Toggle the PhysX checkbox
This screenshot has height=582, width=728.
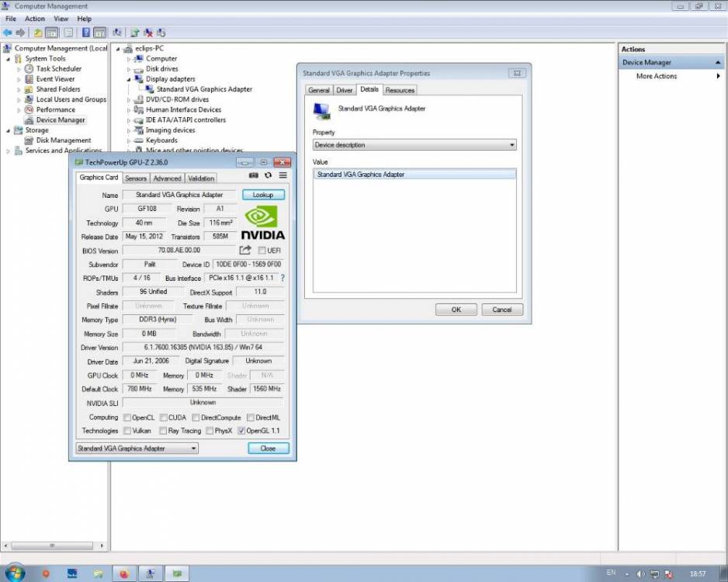click(x=210, y=431)
